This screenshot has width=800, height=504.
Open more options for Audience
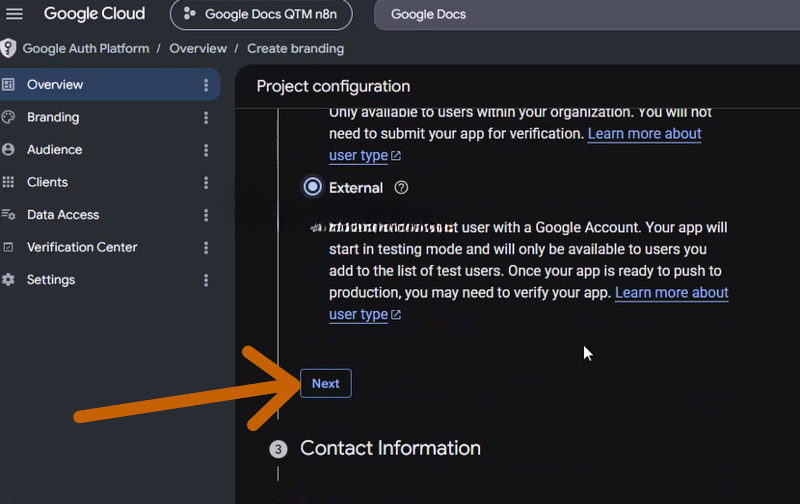206,150
